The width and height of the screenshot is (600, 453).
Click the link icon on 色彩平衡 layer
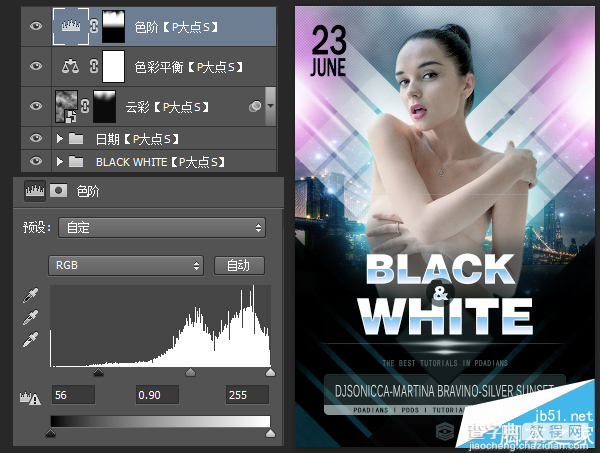94,66
